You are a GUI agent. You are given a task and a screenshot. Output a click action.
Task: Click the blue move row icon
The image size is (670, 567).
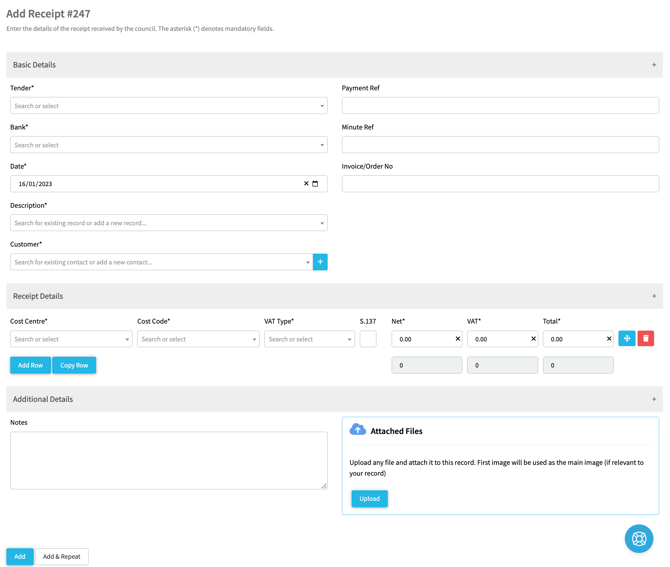coord(627,339)
